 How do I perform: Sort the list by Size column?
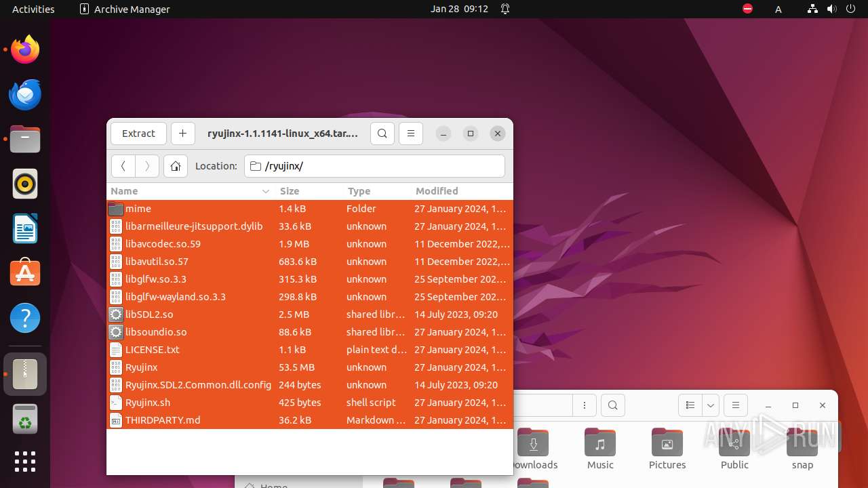pos(309,191)
